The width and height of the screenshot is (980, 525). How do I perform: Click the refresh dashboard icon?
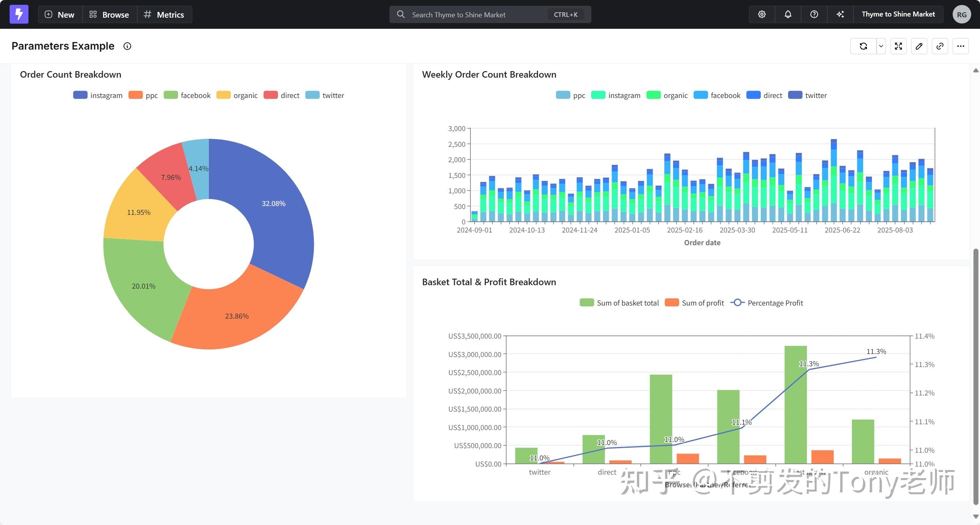tap(863, 46)
